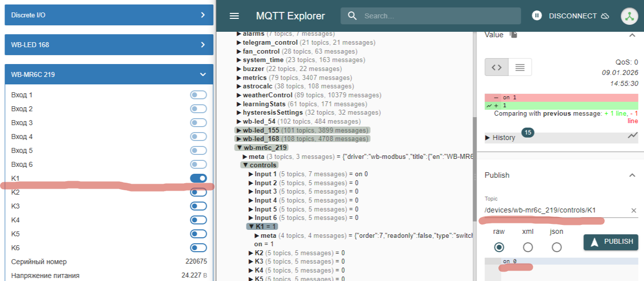
Task: Toggle the K1 relay switch
Action: tap(198, 178)
